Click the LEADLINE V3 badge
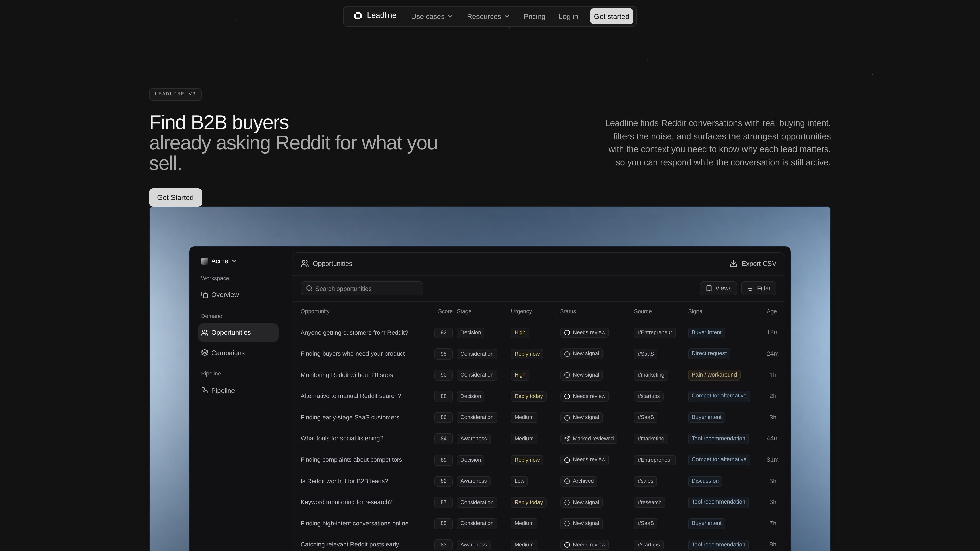 [175, 94]
